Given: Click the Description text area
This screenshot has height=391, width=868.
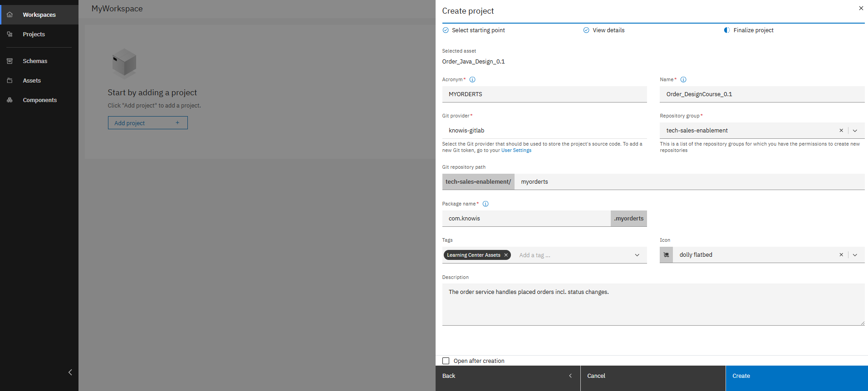Looking at the screenshot, I should [653, 305].
